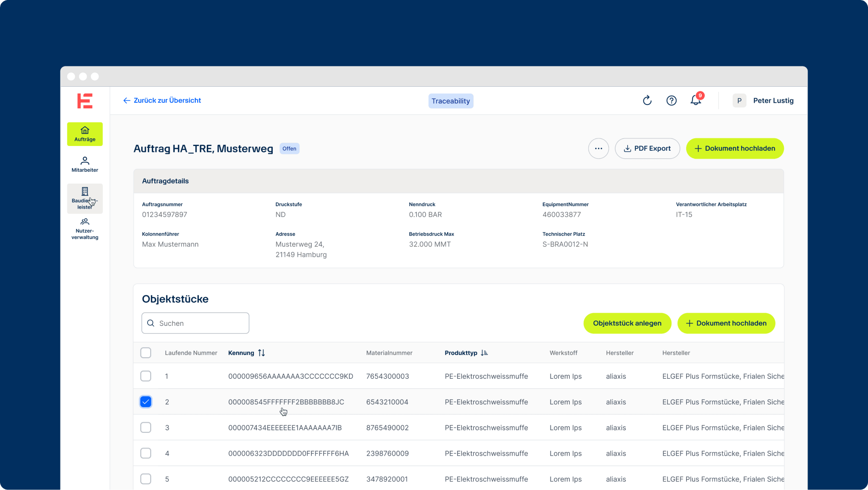
Task: Open Baudienstleister sidebar item
Action: click(85, 198)
